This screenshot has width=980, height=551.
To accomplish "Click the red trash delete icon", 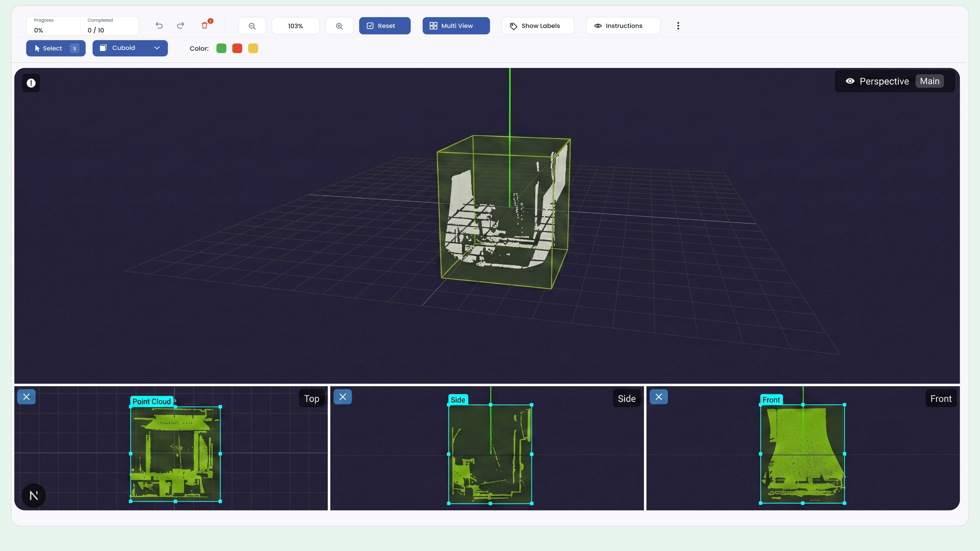I will point(205,25).
